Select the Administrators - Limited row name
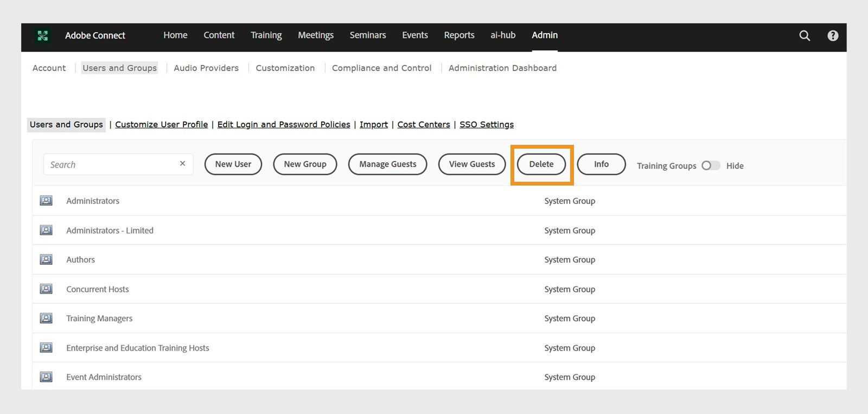868x414 pixels. click(110, 230)
